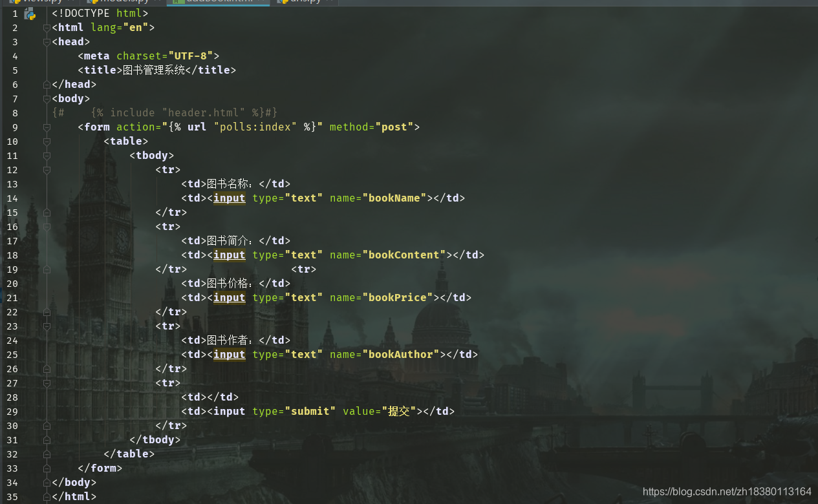
Task: Select the active addbook.html editor tab
Action: click(219, 2)
